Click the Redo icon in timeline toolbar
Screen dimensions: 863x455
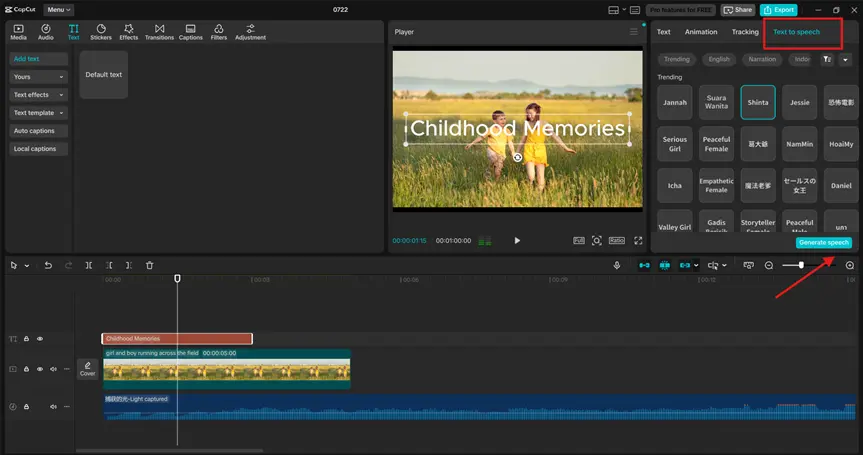coord(68,265)
